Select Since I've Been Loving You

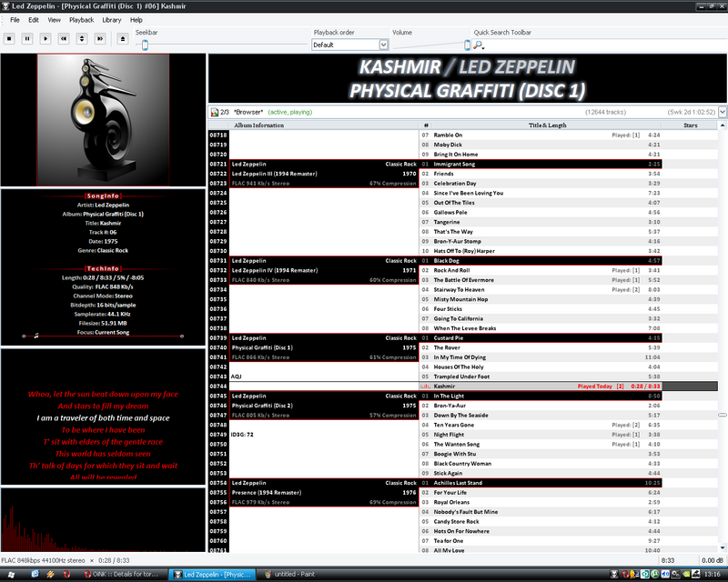pos(541,193)
